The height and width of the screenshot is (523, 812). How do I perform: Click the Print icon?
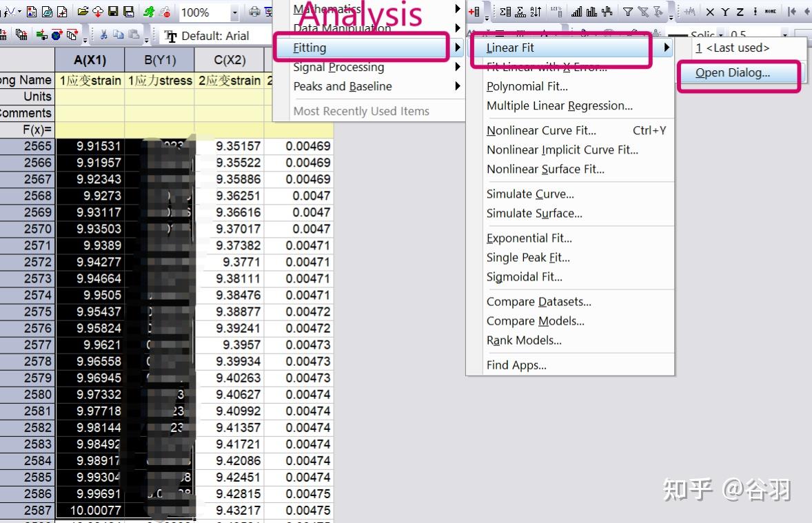click(254, 12)
